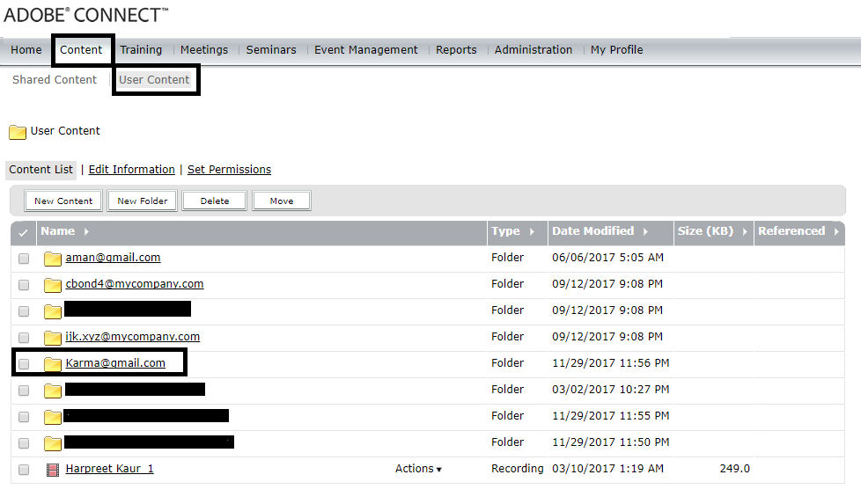Click the folder icon next to ijk.xyz@mycompany.com
The width and height of the screenshot is (861, 504).
[53, 338]
